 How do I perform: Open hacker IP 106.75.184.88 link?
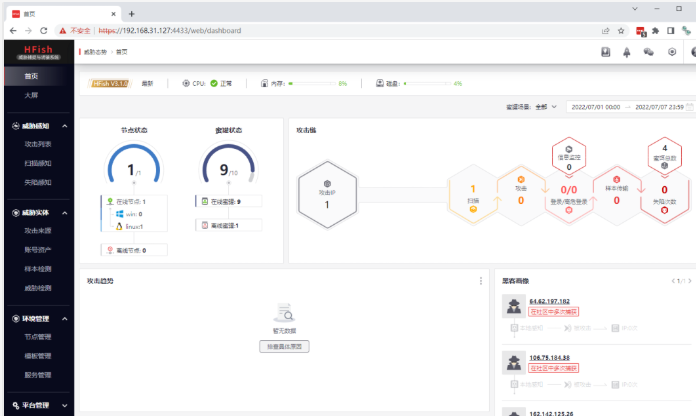[550, 358]
